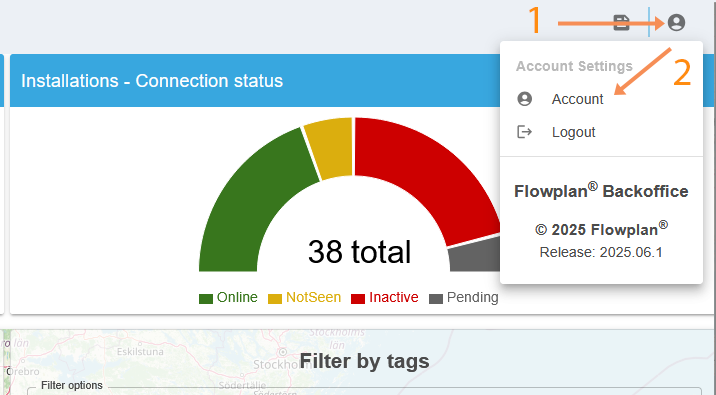
Task: Toggle the Online legend entry
Action: click(228, 298)
